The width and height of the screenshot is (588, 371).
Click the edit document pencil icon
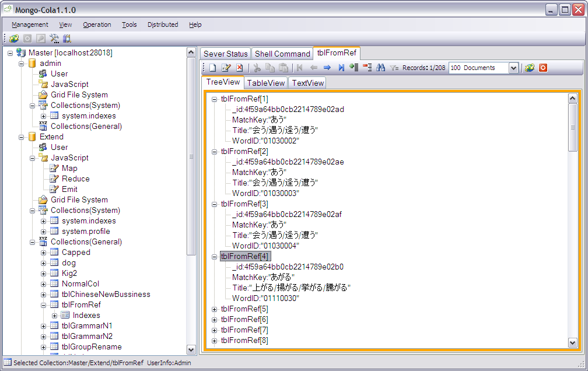(x=226, y=68)
